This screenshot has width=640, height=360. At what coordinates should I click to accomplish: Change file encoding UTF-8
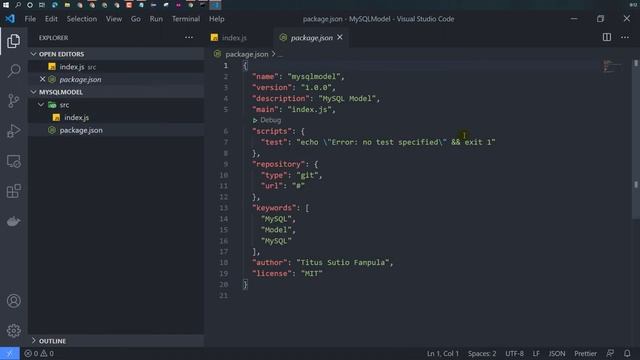coord(514,353)
